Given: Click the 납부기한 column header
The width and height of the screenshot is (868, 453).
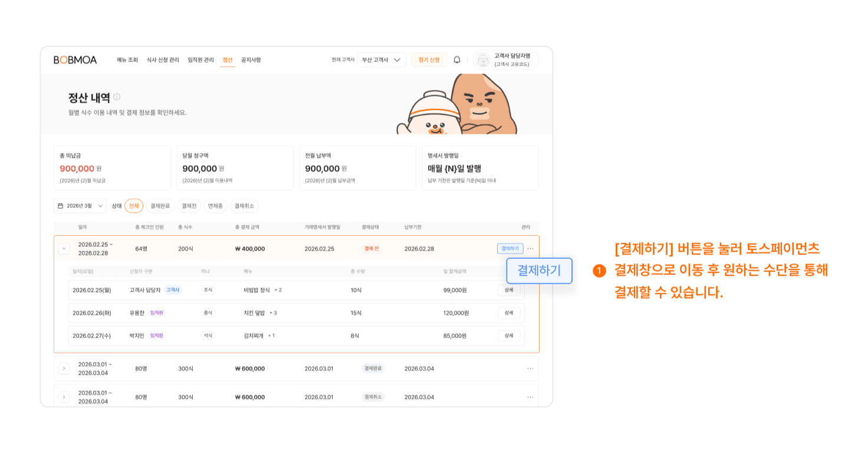Looking at the screenshot, I should [413, 227].
